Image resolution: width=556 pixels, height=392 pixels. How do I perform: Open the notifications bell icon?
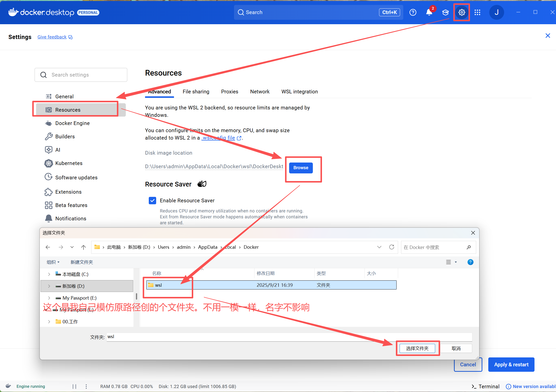(x=429, y=12)
